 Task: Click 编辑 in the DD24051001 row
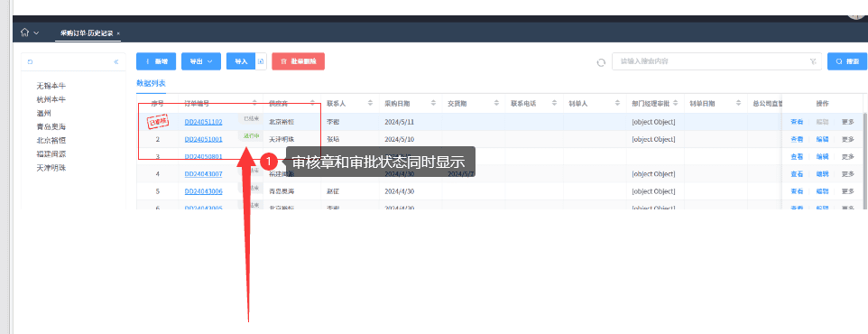click(823, 139)
